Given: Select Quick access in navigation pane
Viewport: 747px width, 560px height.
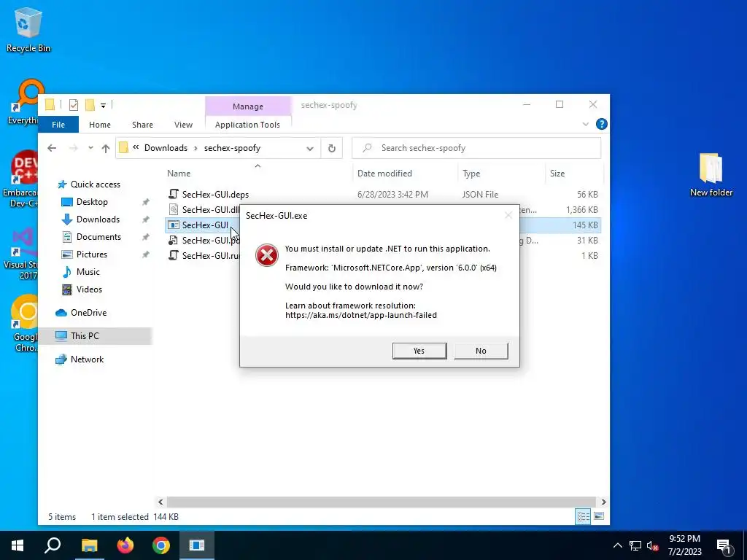Looking at the screenshot, I should point(96,184).
